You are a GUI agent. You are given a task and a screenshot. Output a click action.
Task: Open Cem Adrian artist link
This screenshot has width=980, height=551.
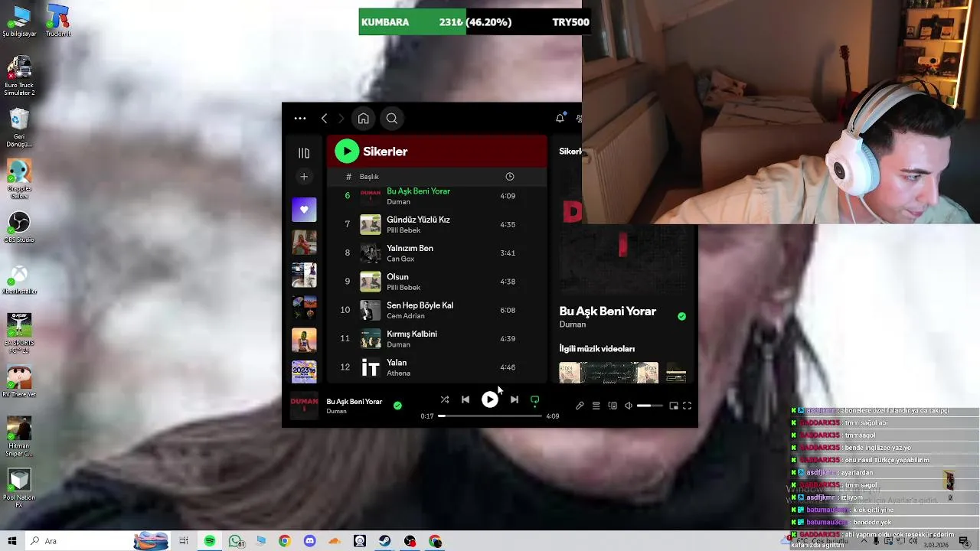[405, 316]
